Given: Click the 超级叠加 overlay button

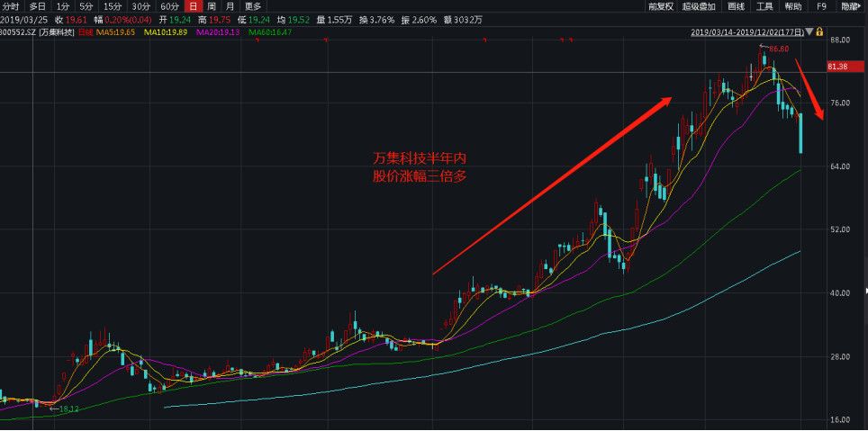Looking at the screenshot, I should pyautogui.click(x=699, y=6).
